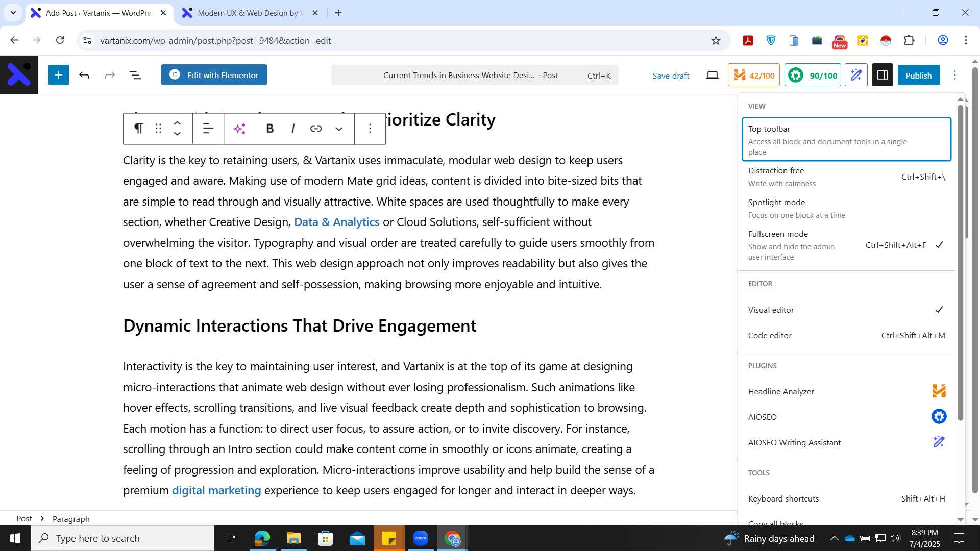
Task: Toggle Spotlight mode
Action: 846,209
